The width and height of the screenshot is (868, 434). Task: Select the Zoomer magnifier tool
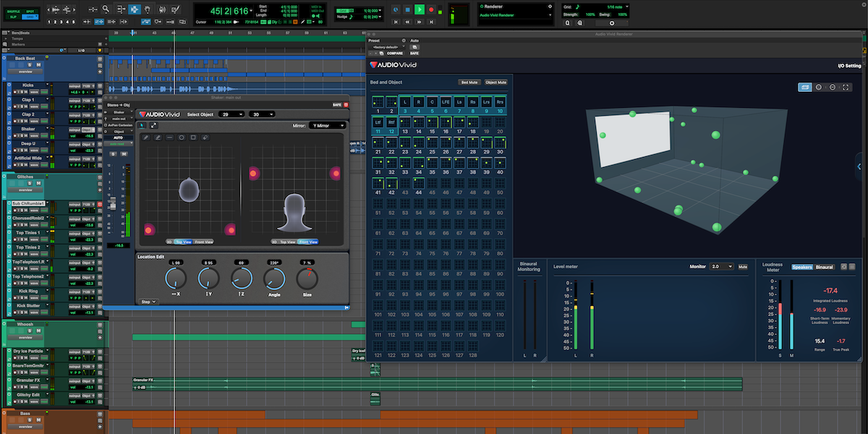tap(106, 9)
